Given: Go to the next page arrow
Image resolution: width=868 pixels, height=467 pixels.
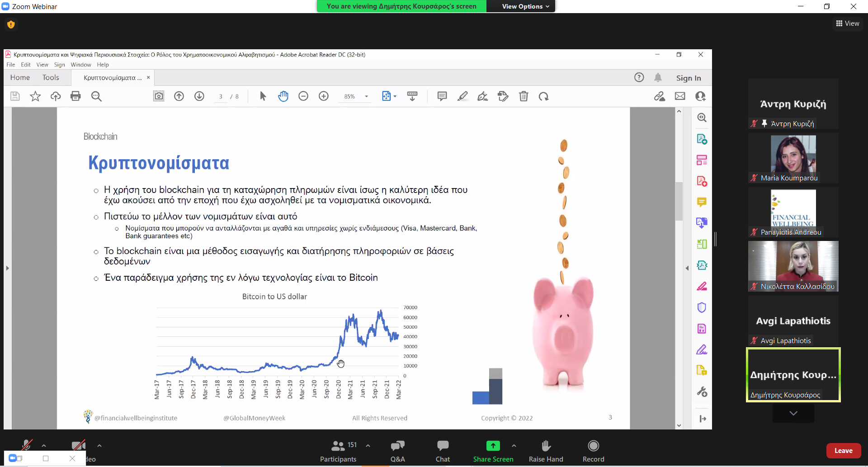Looking at the screenshot, I should tap(199, 96).
